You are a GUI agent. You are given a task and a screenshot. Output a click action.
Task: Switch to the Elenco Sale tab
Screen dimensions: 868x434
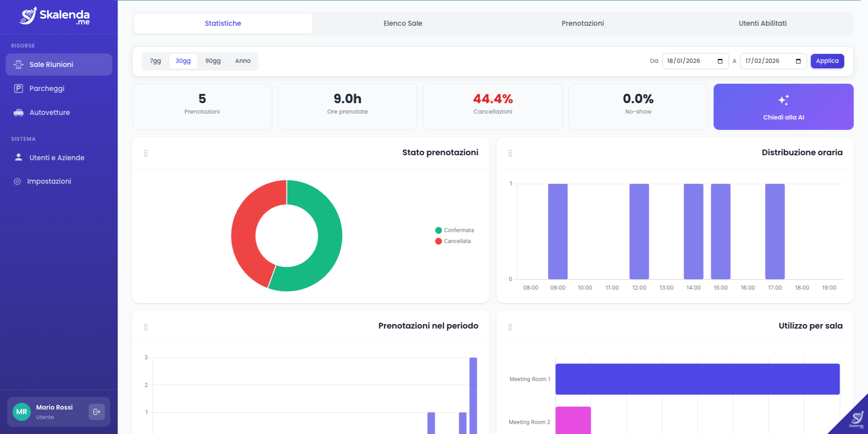(x=402, y=24)
